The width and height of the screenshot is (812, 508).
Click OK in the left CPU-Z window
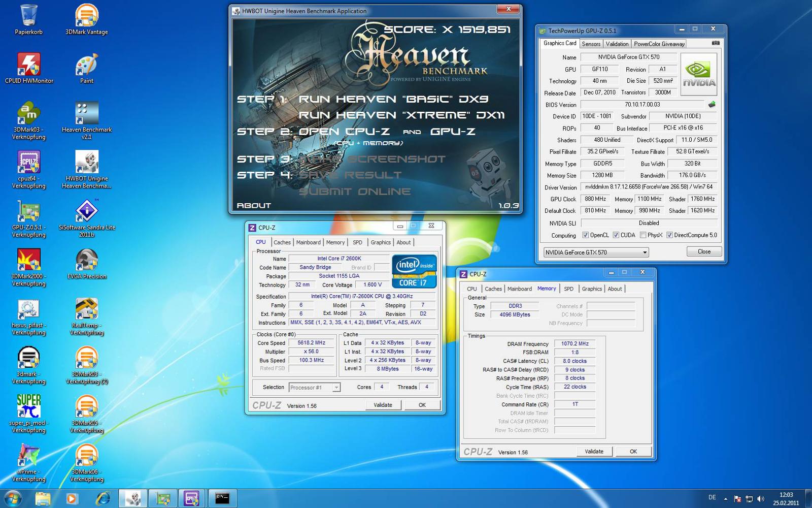(422, 405)
